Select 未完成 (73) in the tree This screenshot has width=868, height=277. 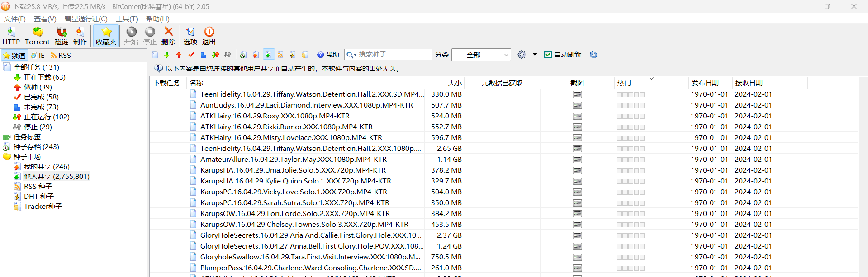click(x=41, y=107)
